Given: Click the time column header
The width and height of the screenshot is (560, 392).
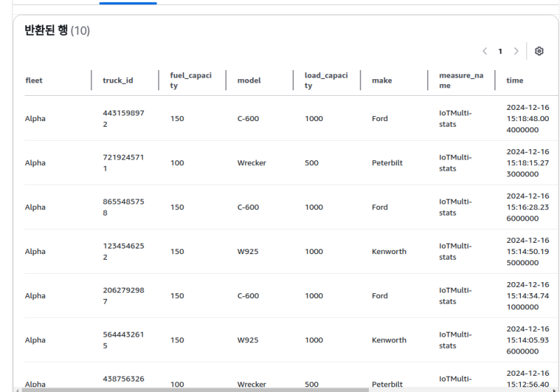Looking at the screenshot, I should [514, 80].
